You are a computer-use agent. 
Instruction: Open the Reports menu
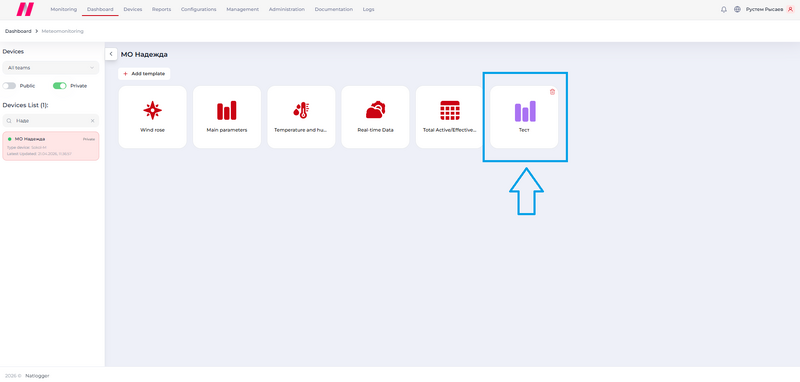coord(161,9)
